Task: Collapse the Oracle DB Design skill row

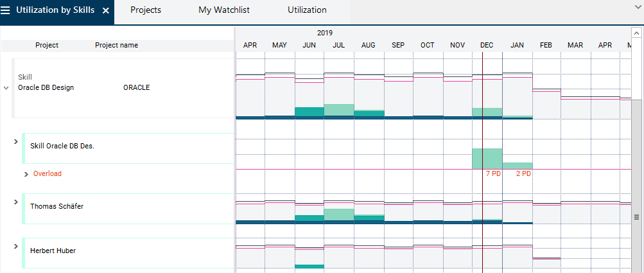Action: 6,88
